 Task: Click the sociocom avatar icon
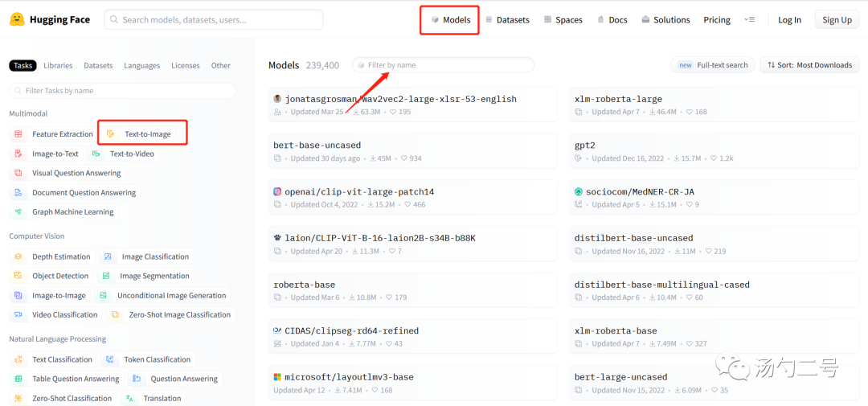(579, 191)
